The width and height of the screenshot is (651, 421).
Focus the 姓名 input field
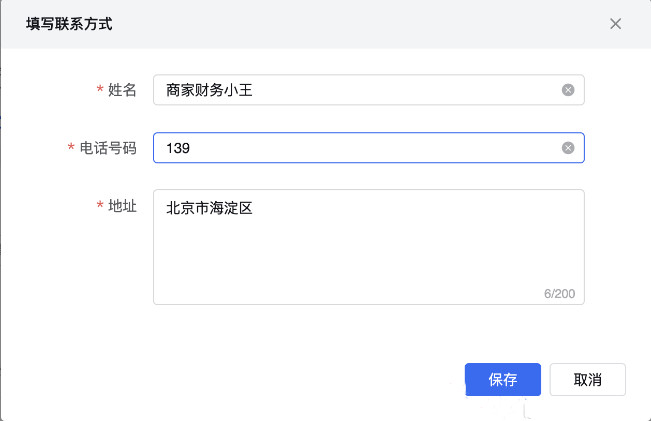(400, 90)
